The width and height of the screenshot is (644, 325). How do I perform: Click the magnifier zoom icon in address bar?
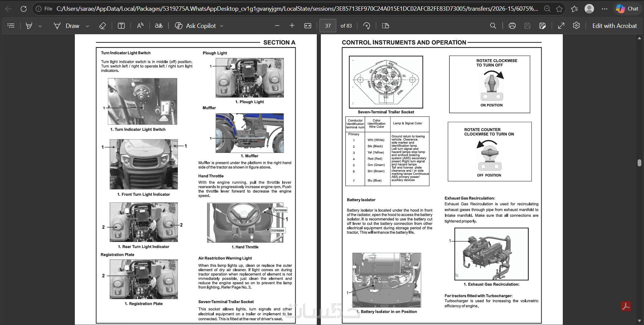pyautogui.click(x=547, y=9)
